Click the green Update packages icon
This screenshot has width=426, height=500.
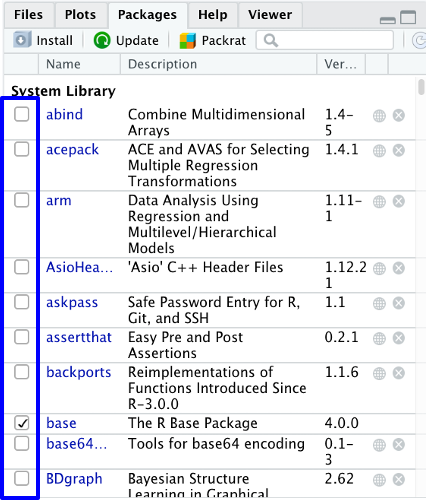pyautogui.click(x=102, y=40)
